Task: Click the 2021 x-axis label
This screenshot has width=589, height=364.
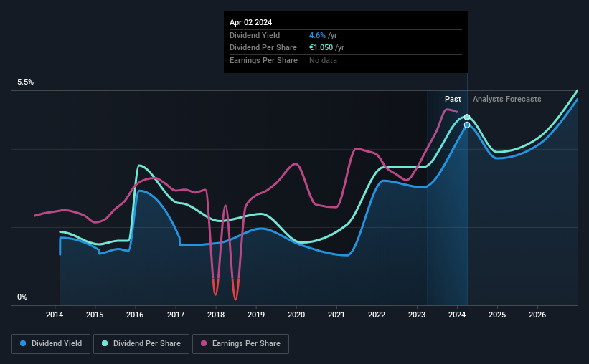Action: pyautogui.click(x=336, y=315)
